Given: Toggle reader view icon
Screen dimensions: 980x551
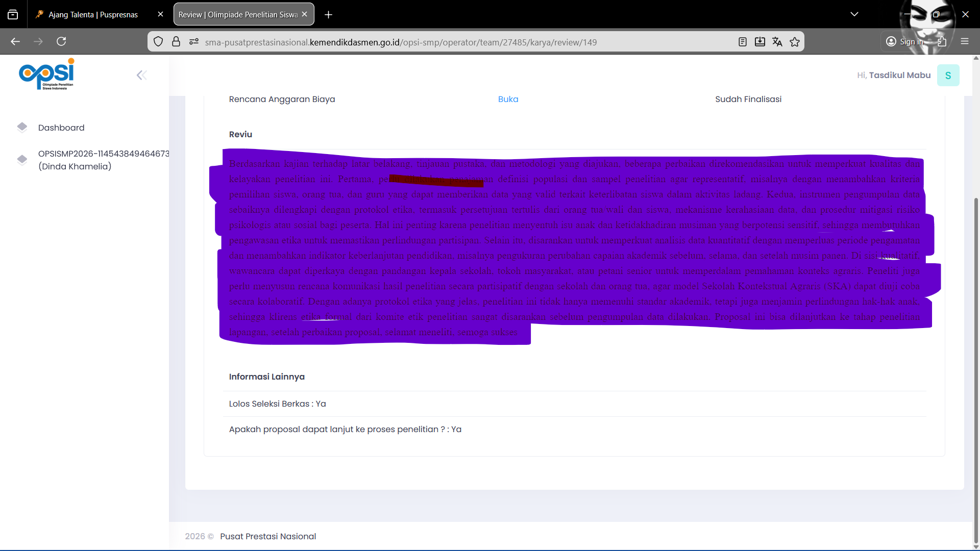Looking at the screenshot, I should pos(743,42).
